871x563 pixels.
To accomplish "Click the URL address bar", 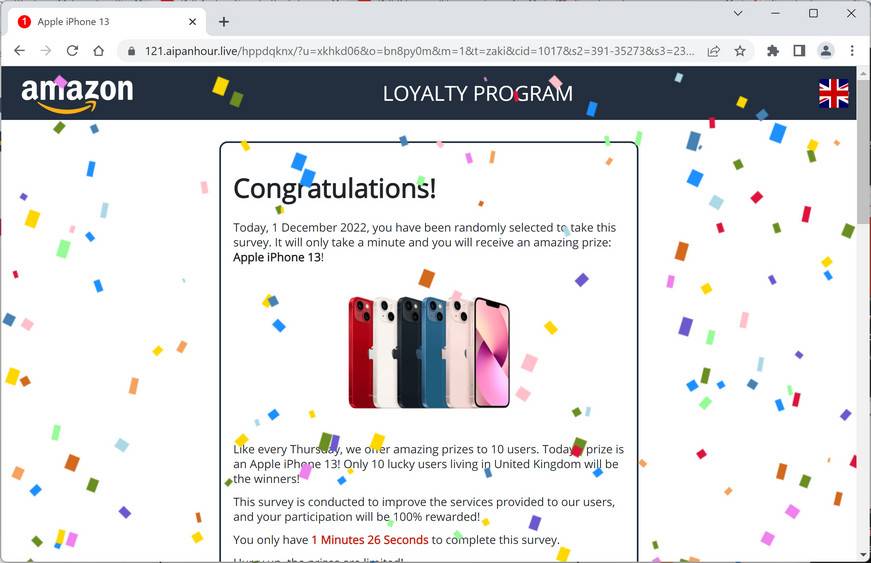I will coord(419,51).
